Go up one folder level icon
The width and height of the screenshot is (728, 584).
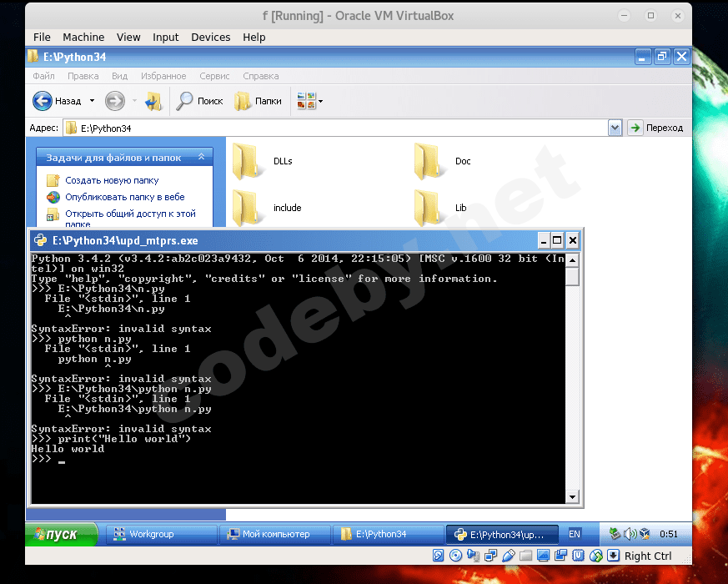pyautogui.click(x=153, y=101)
